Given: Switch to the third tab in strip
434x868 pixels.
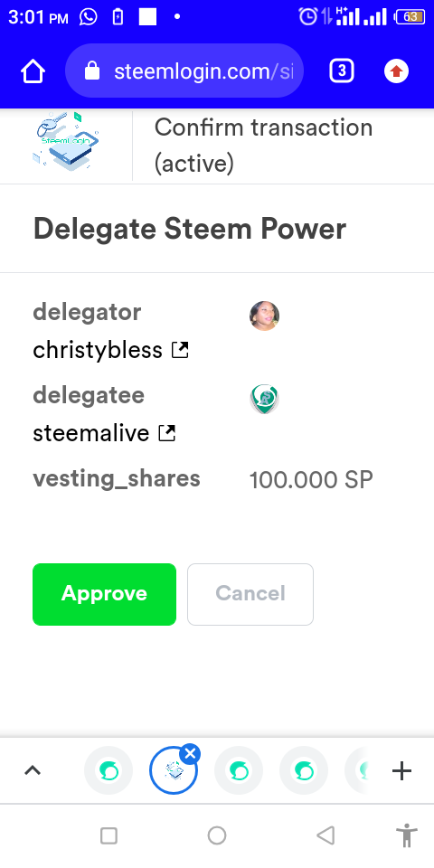Looking at the screenshot, I should tap(239, 770).
